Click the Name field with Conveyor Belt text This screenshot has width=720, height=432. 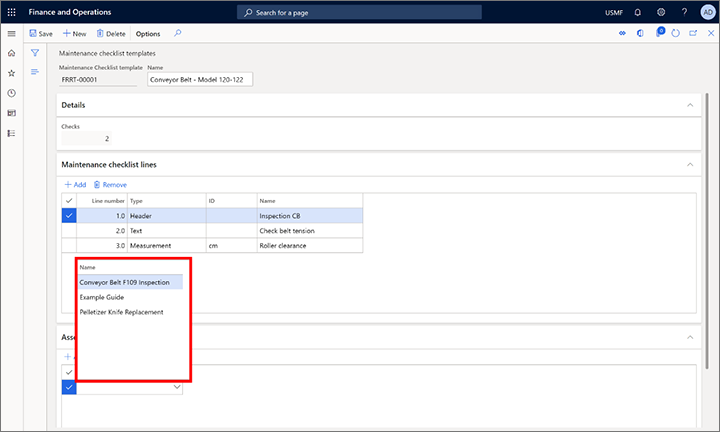[199, 79]
